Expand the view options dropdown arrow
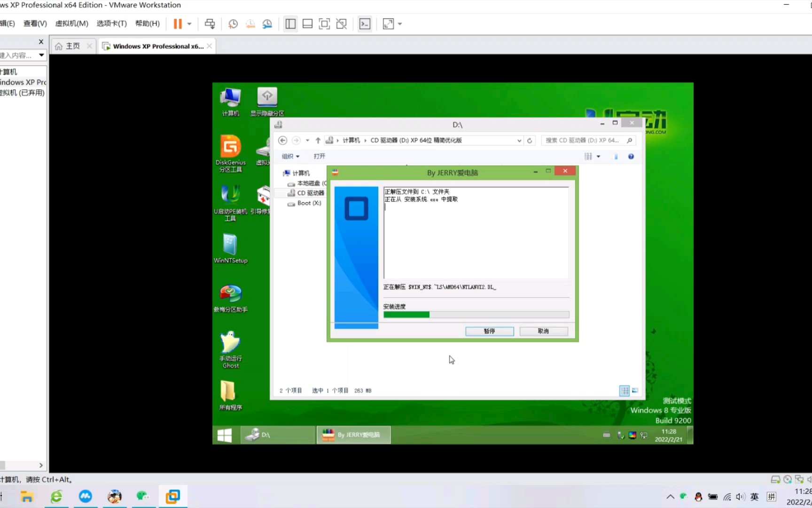 598,156
